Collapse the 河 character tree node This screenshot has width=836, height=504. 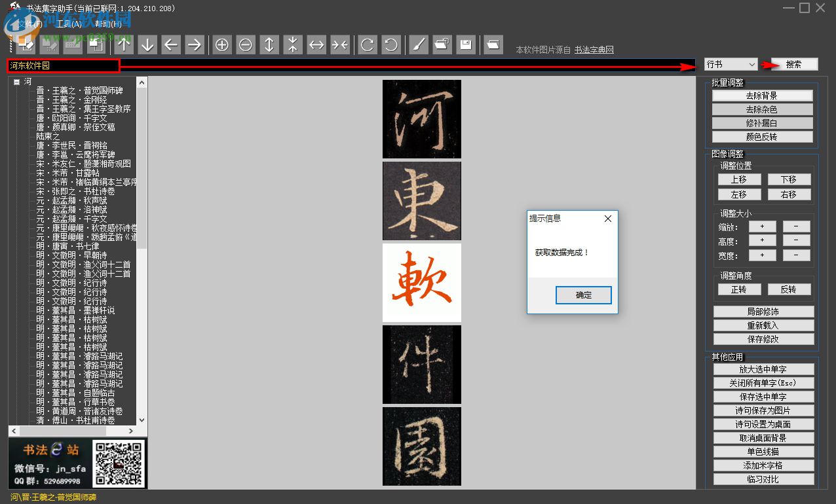click(x=16, y=81)
